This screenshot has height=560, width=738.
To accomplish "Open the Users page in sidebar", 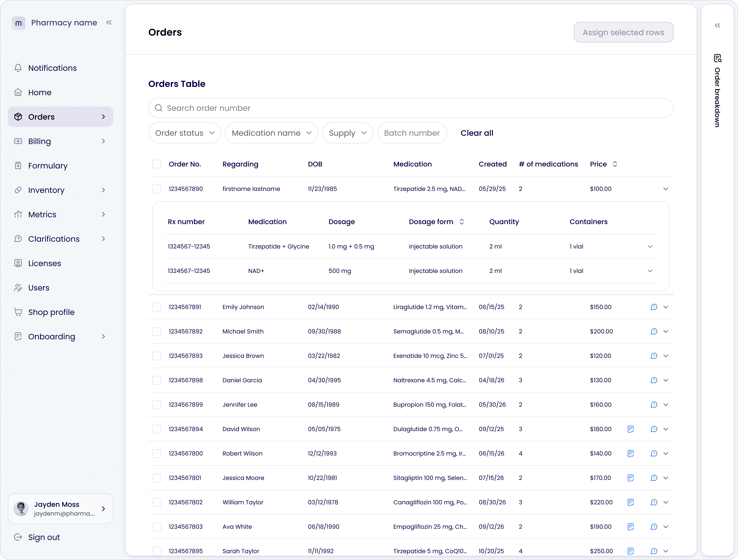I will pyautogui.click(x=60, y=288).
